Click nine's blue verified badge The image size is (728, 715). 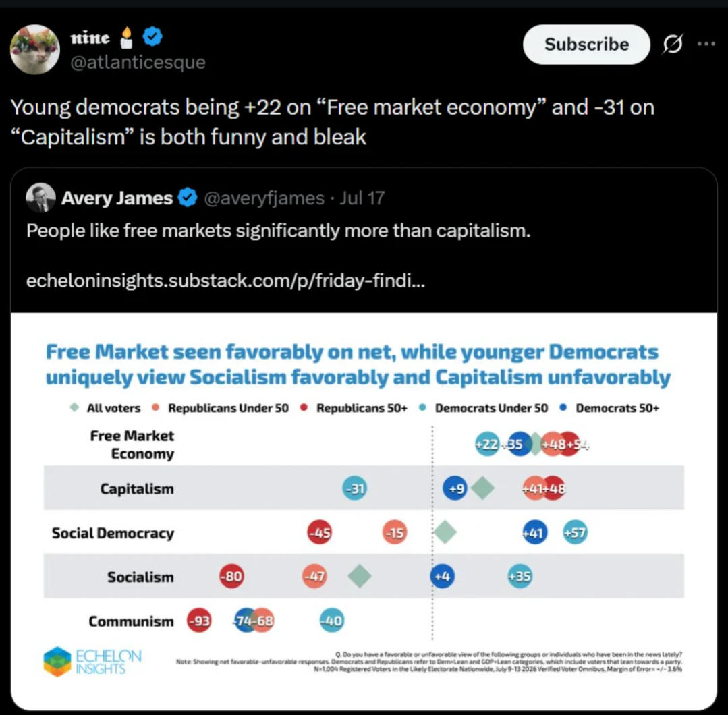pyautogui.click(x=152, y=36)
